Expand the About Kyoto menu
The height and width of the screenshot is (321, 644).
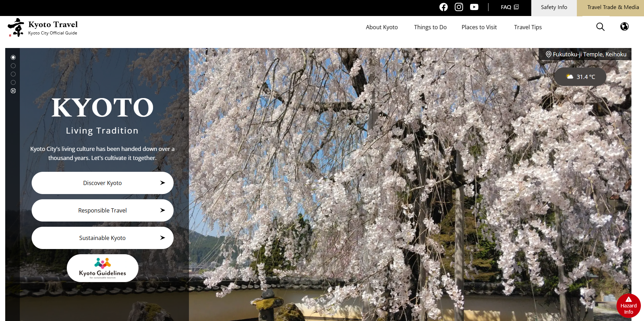382,27
